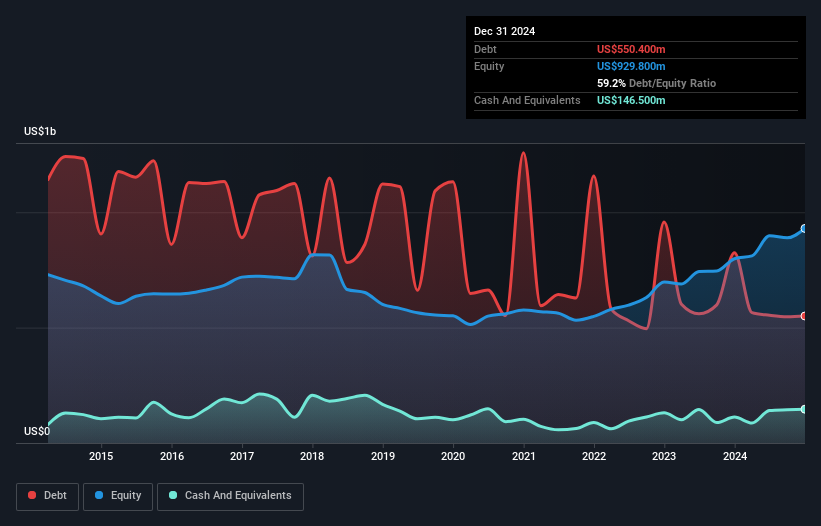Toggle the Debt series legend button

pyautogui.click(x=48, y=496)
